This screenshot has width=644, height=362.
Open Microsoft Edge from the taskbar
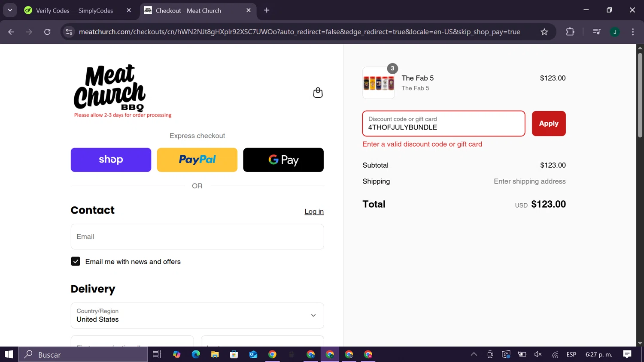coord(196,354)
